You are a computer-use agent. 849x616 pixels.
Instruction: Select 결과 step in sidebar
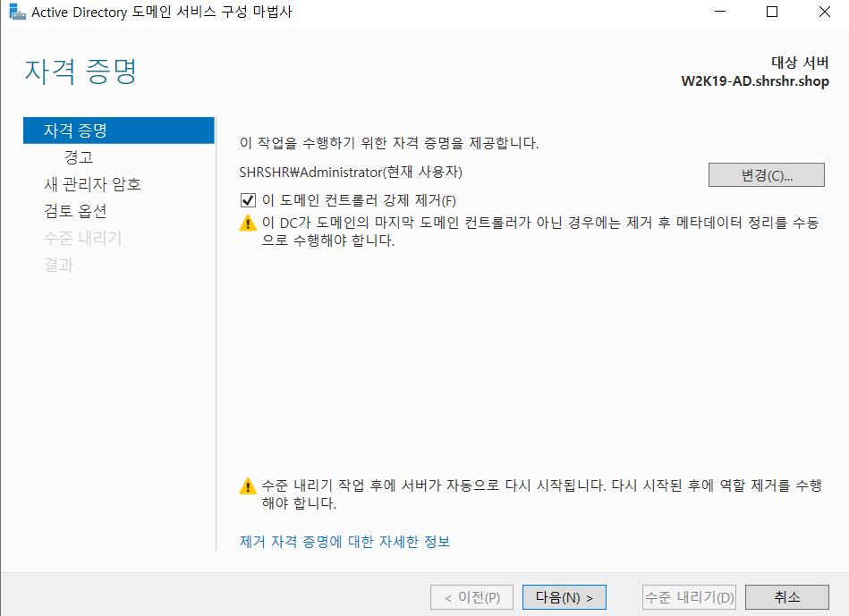pos(58,265)
